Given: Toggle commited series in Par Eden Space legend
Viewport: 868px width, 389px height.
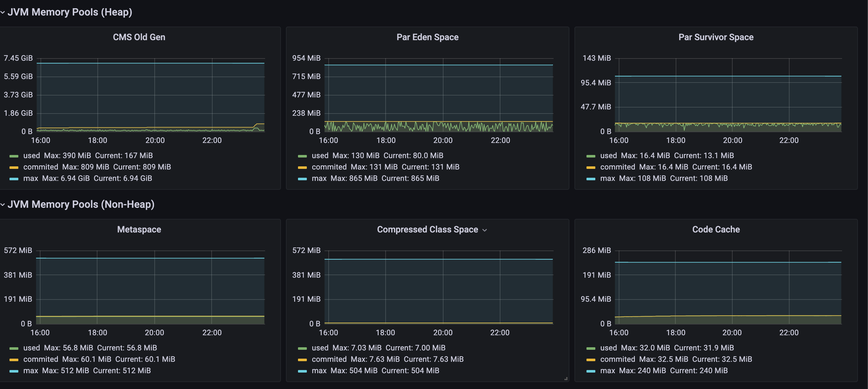Looking at the screenshot, I should click(x=329, y=167).
